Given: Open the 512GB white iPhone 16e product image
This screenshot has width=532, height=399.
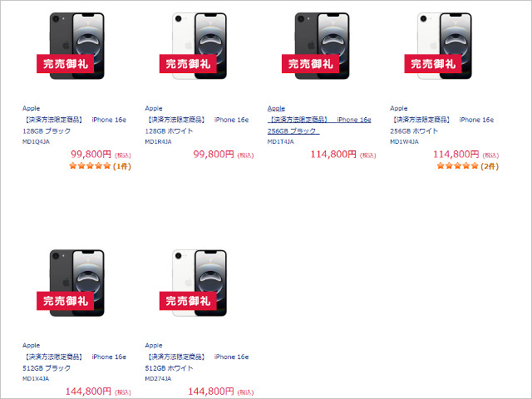Looking at the screenshot, I should [199, 283].
